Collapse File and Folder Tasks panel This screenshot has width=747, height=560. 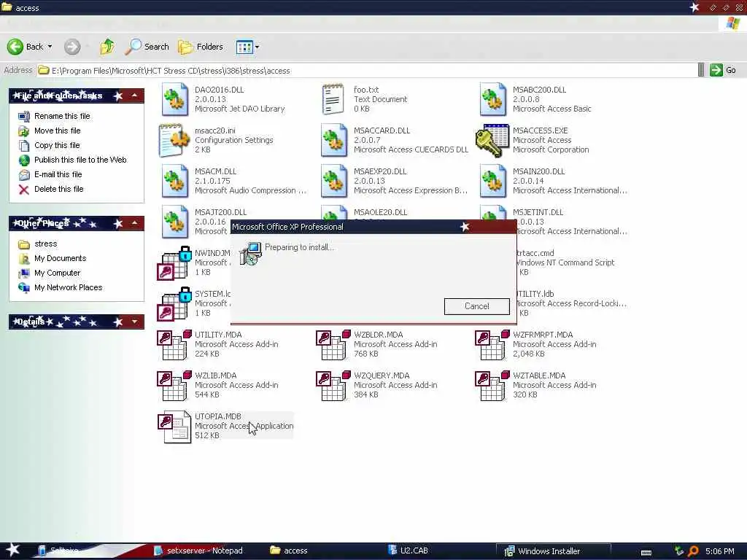(134, 96)
